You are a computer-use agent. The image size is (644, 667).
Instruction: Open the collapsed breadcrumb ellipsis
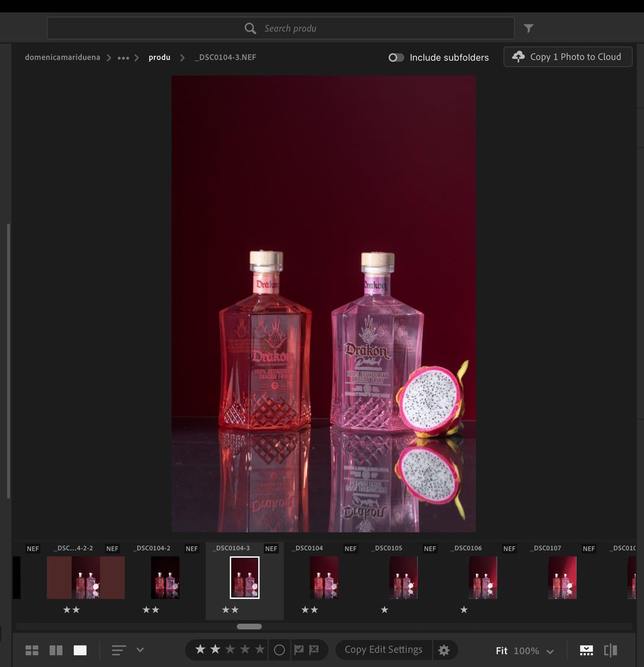[123, 58]
